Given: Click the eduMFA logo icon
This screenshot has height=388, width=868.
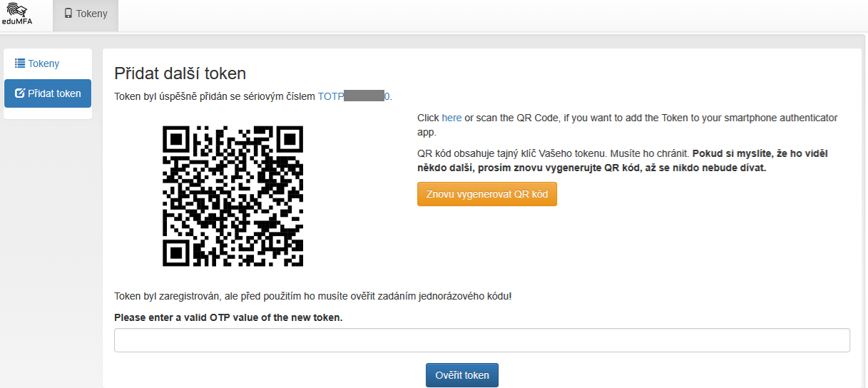Looking at the screenshot, I should pos(16,9).
